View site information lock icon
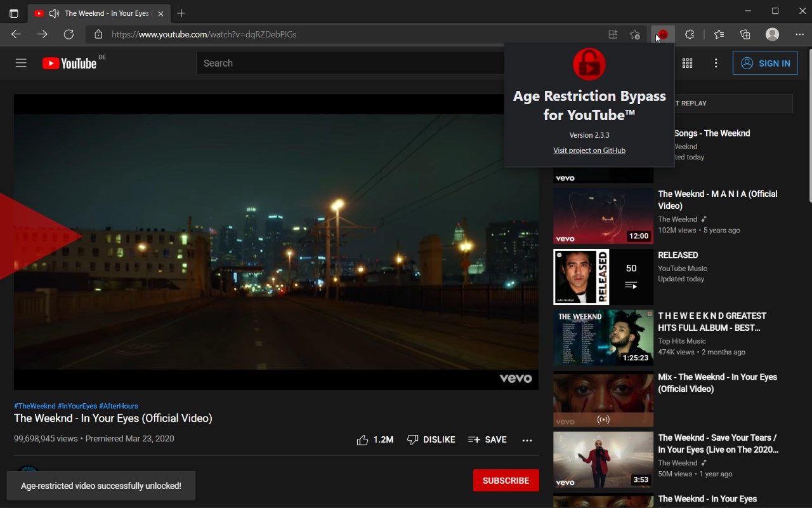Viewport: 812px width, 508px height. (98, 34)
